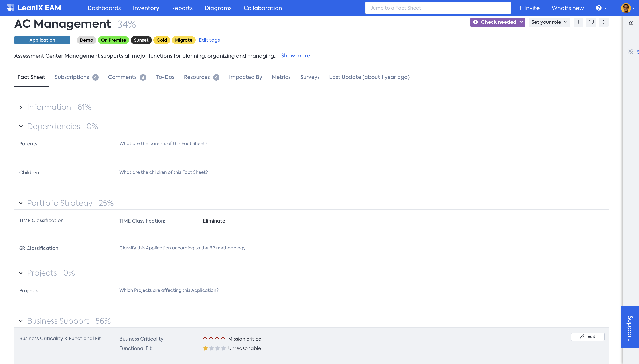
Task: Click the Edit tags link
Action: click(x=209, y=40)
